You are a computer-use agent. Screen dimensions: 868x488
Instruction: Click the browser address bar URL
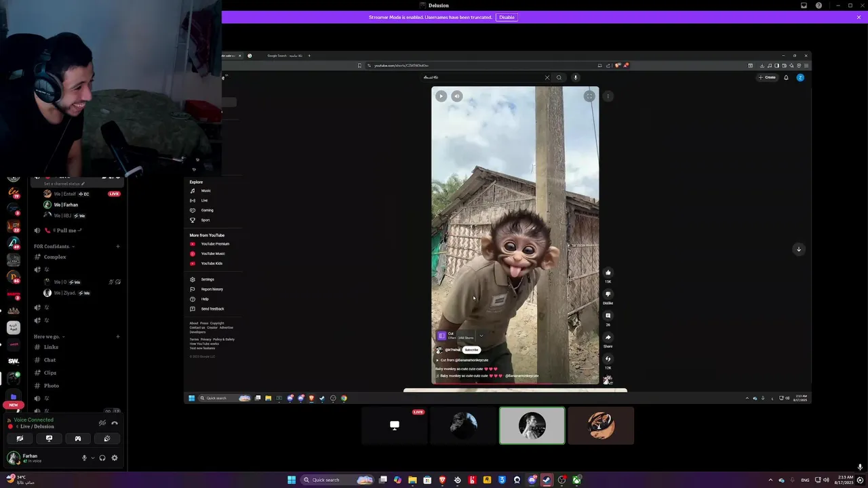pos(401,66)
